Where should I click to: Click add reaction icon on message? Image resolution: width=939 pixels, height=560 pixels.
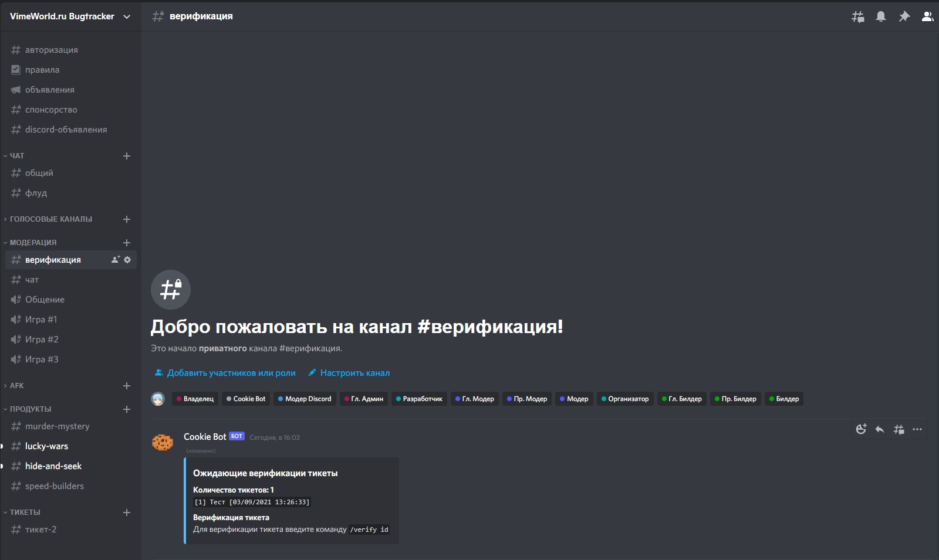[861, 429]
